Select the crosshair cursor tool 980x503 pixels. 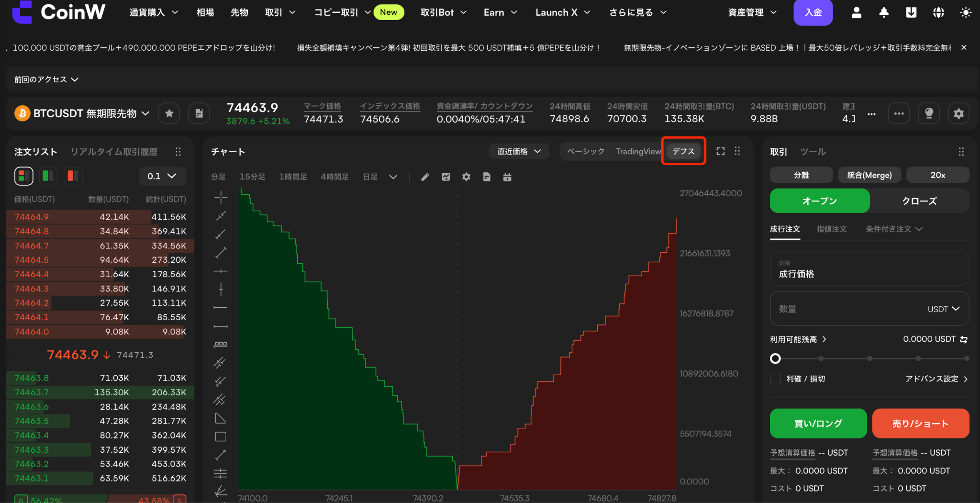point(221,197)
